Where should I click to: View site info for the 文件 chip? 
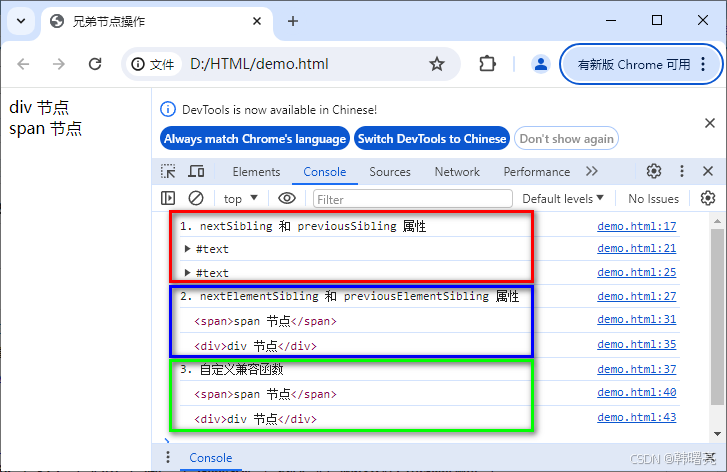[153, 64]
